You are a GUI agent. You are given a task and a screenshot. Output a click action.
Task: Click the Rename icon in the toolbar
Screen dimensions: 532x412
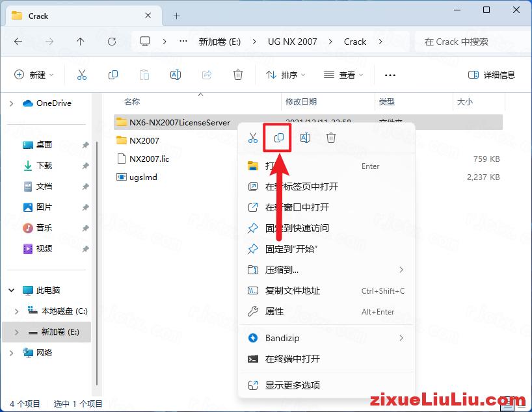pyautogui.click(x=176, y=75)
